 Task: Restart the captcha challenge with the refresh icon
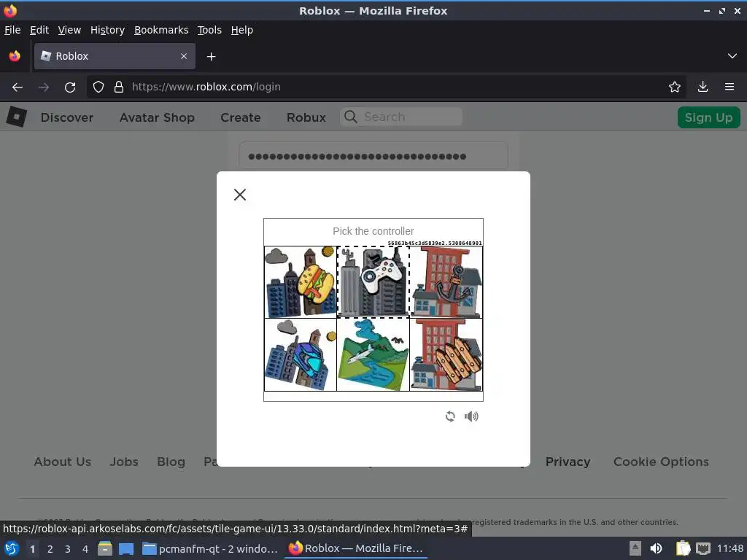(x=450, y=416)
